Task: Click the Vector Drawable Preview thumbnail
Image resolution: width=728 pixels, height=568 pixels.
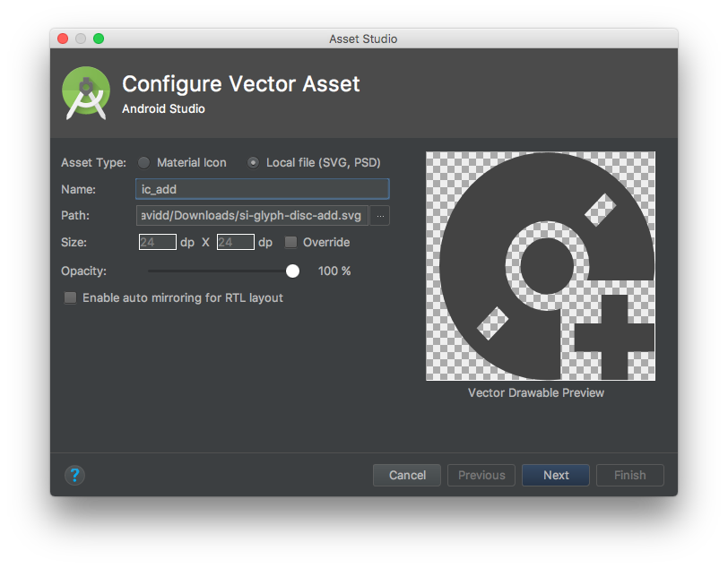Action: (540, 265)
